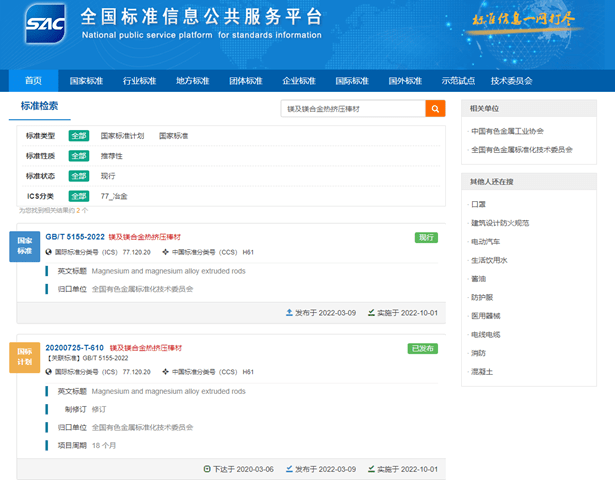The height and width of the screenshot is (480, 615).
Task: Search suggested term 生活饮用水
Action: (x=489, y=260)
